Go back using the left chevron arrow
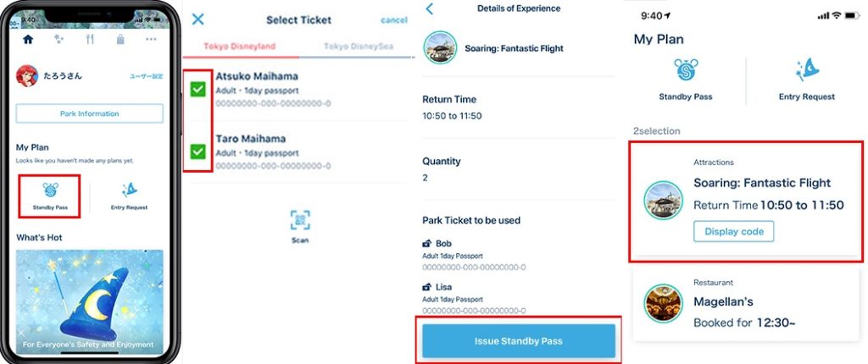The width and height of the screenshot is (868, 364). [430, 8]
